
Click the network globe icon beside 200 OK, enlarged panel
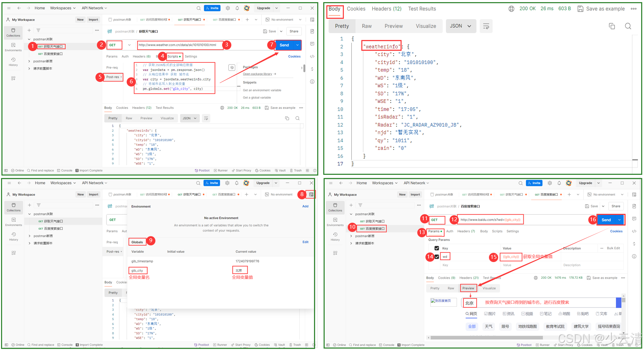coord(511,9)
